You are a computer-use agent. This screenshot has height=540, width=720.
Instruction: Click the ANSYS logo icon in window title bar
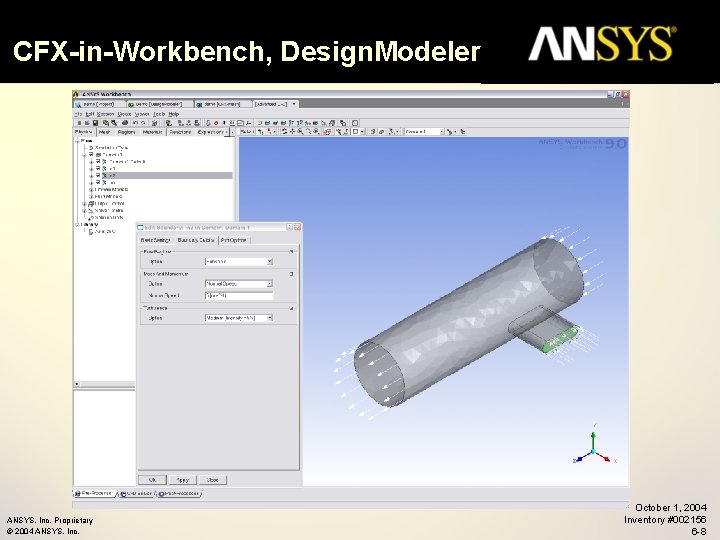click(x=77, y=94)
